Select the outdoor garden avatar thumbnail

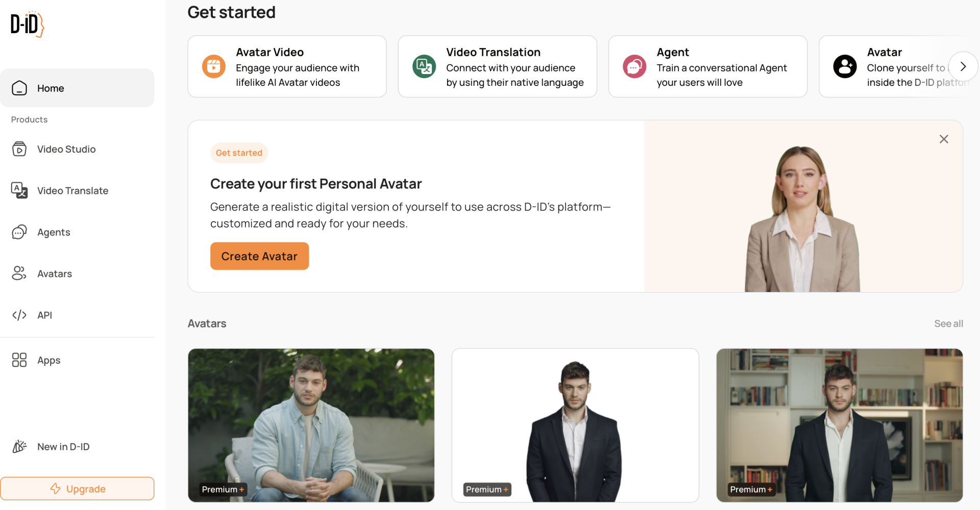(x=311, y=425)
